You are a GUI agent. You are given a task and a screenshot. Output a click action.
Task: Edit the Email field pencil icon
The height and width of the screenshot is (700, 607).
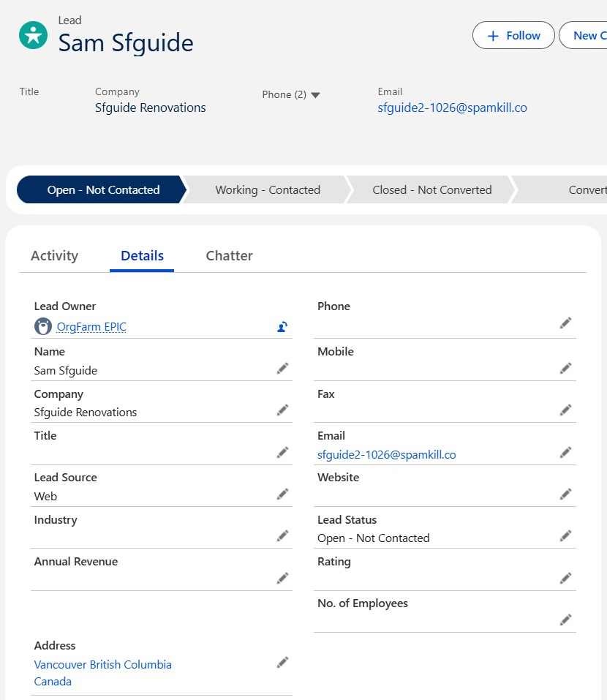coord(565,452)
